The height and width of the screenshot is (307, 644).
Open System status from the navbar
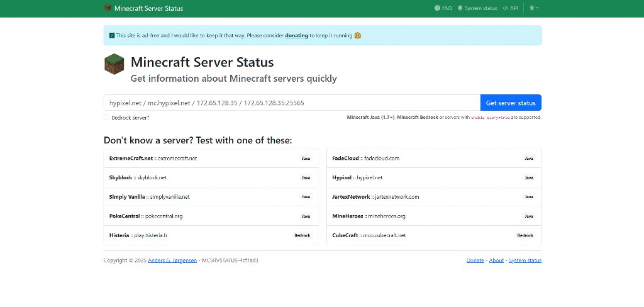477,8
